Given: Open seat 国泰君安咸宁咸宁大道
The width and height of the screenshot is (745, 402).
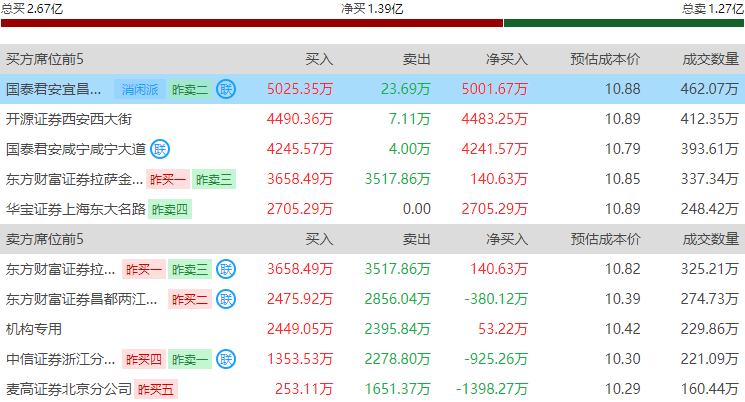Looking at the screenshot, I should coord(76,149).
